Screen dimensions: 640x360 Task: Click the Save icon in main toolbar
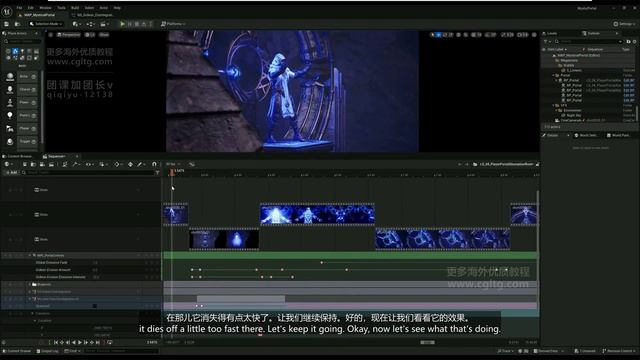pos(7,24)
